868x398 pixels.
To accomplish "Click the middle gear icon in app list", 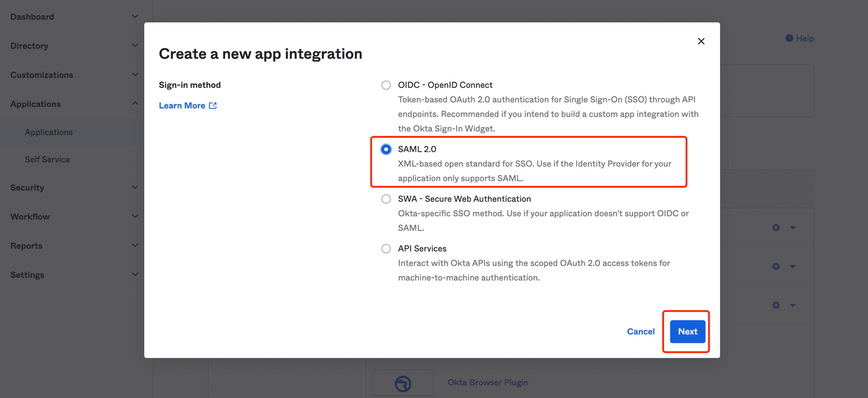I will click(x=776, y=266).
